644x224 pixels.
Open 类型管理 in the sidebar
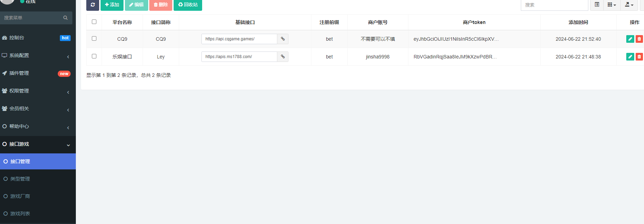20,179
